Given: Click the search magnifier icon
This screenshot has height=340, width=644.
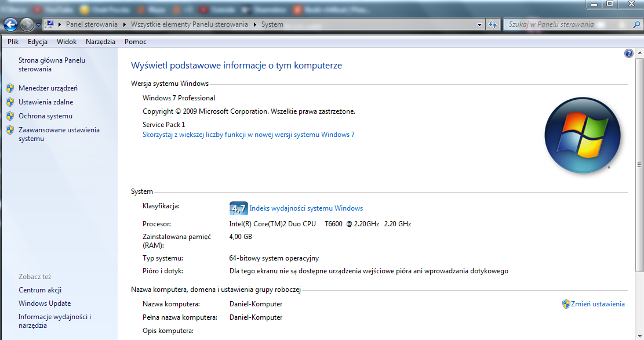Looking at the screenshot, I should [x=636, y=24].
